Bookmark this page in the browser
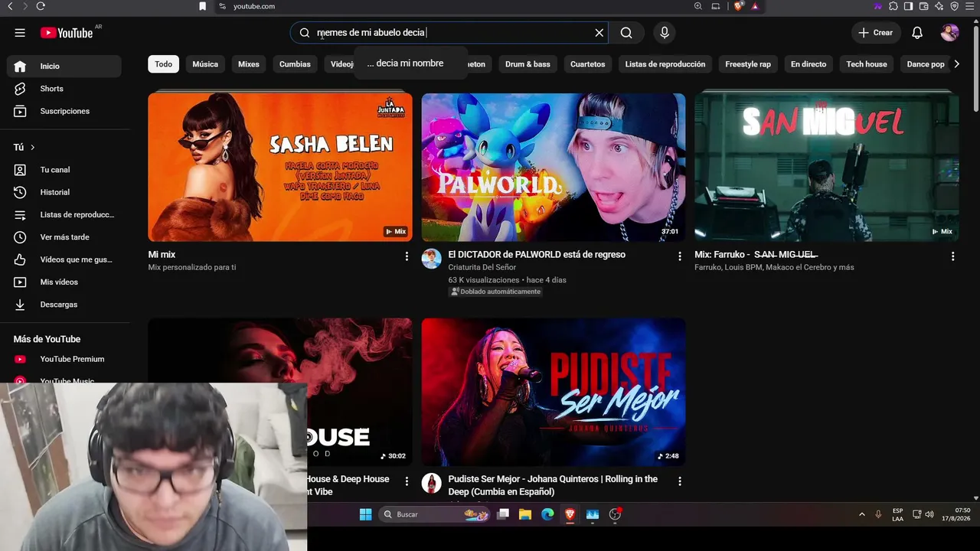The height and width of the screenshot is (551, 980). coord(202,6)
